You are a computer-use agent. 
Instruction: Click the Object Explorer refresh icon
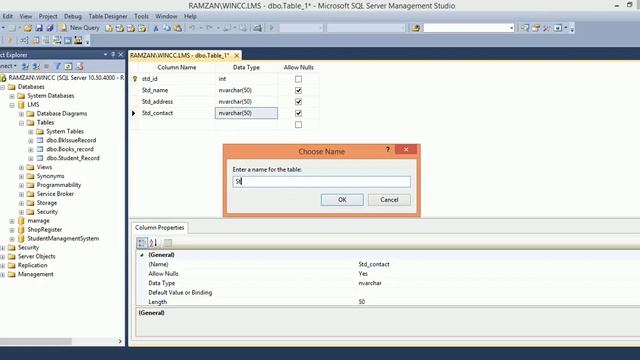(68, 66)
